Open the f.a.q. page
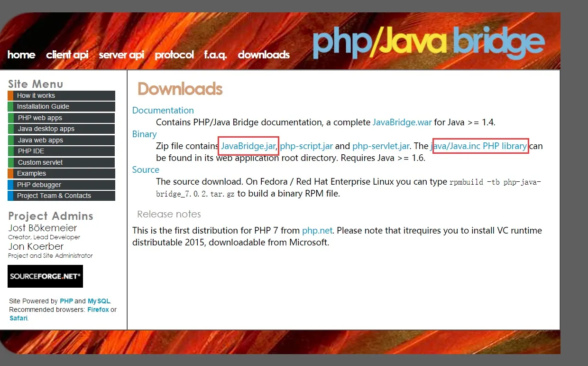The width and height of the screenshot is (588, 366). [215, 55]
